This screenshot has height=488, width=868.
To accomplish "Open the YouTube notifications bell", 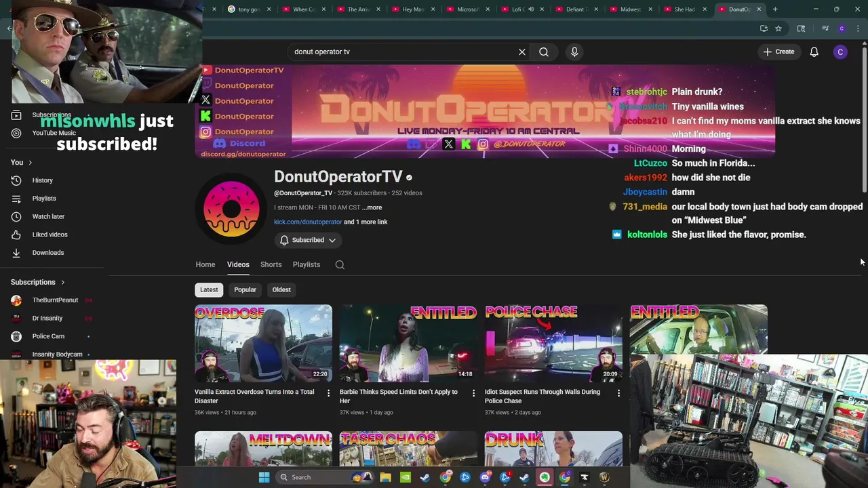I will click(814, 52).
